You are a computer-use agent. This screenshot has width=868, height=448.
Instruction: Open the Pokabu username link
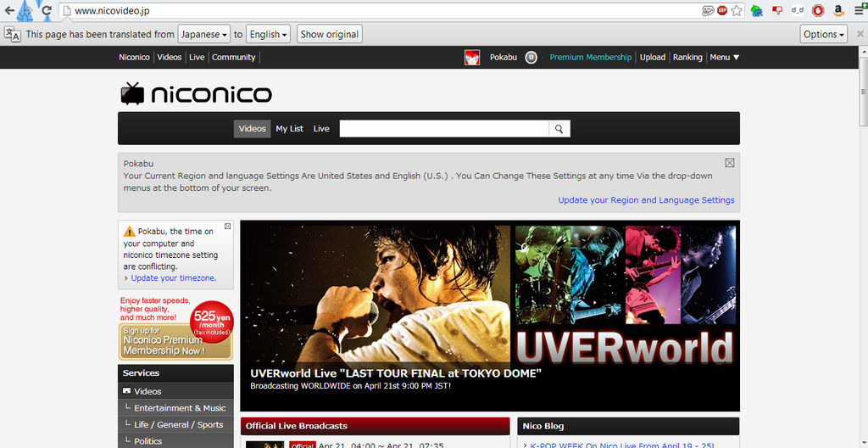504,57
